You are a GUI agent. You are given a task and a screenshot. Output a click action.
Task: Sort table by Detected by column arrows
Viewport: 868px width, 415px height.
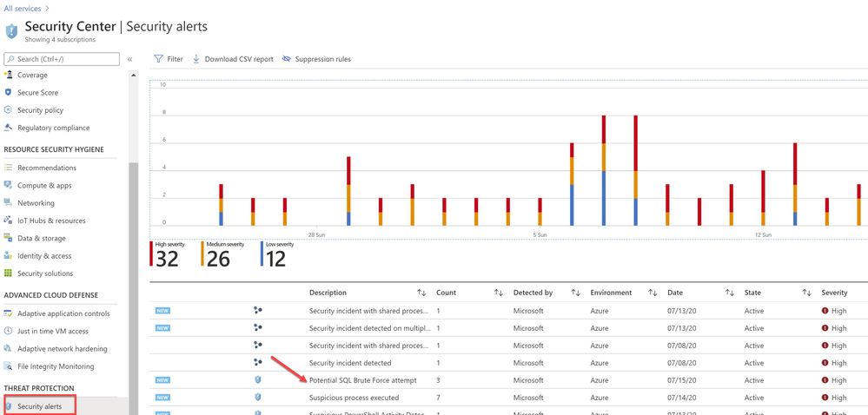click(x=575, y=293)
